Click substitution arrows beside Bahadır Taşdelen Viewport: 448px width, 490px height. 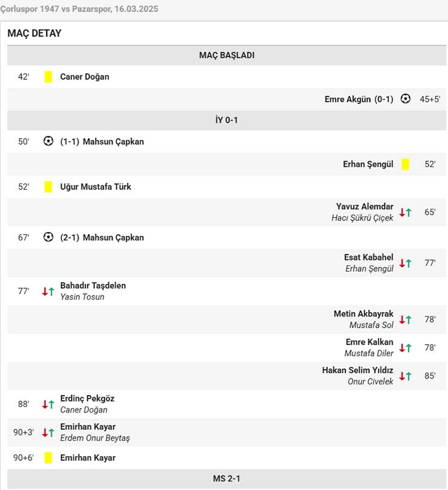(x=48, y=291)
